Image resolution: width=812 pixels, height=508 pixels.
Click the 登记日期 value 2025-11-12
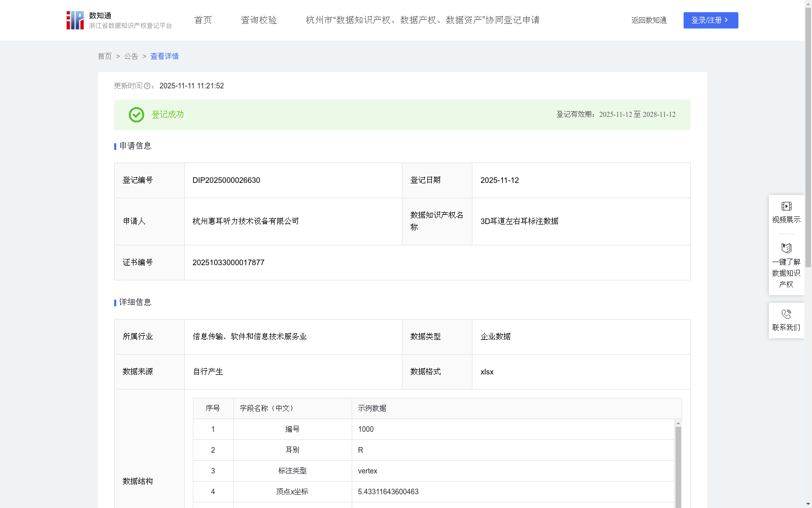point(500,180)
